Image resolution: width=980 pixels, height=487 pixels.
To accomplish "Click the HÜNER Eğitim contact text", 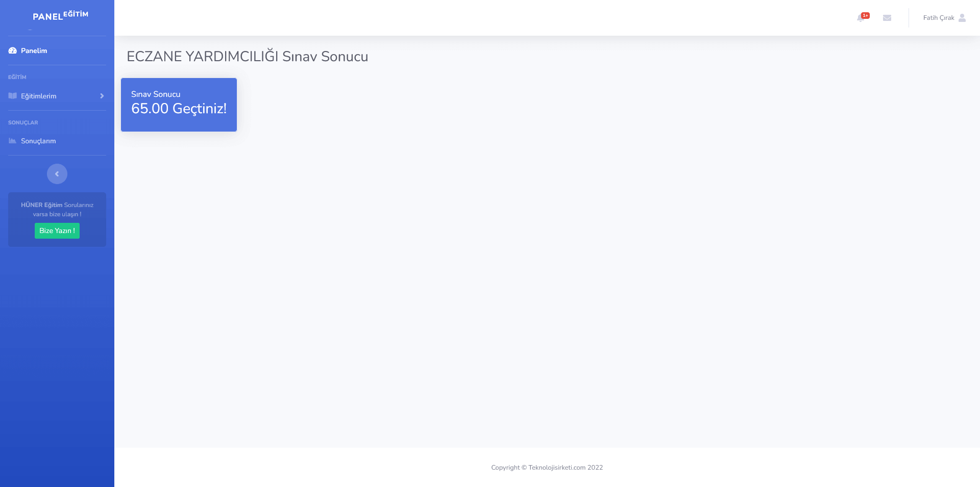I will pyautogui.click(x=57, y=209).
